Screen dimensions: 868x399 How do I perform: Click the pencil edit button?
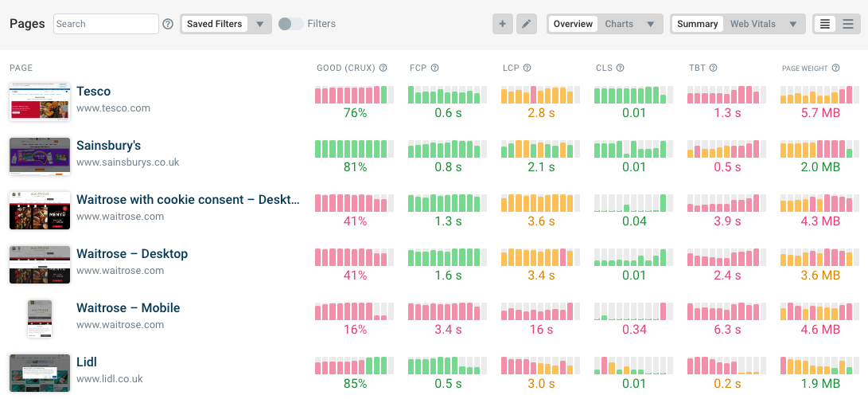pos(527,24)
